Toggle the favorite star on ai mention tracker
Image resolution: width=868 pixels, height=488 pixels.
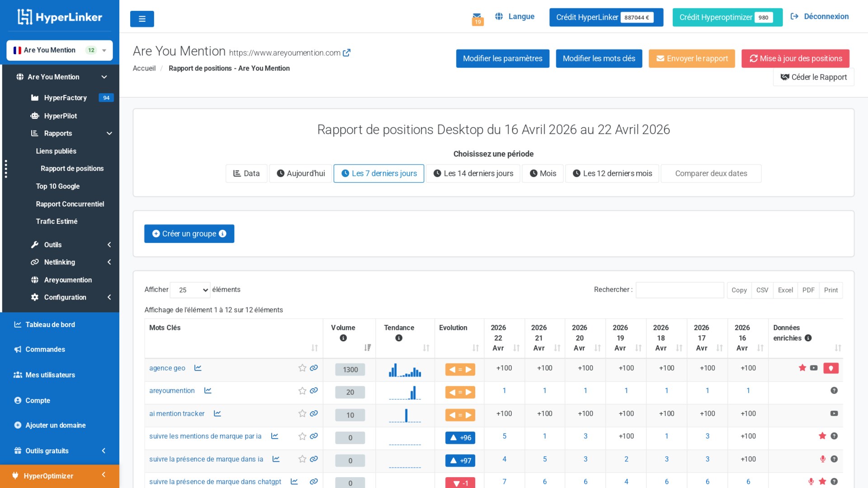(x=302, y=413)
